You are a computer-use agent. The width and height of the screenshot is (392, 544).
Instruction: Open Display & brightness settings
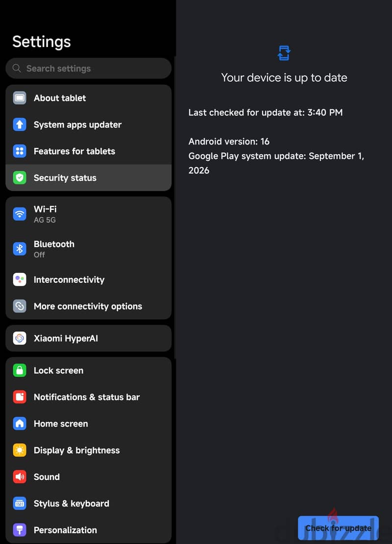pyautogui.click(x=89, y=450)
